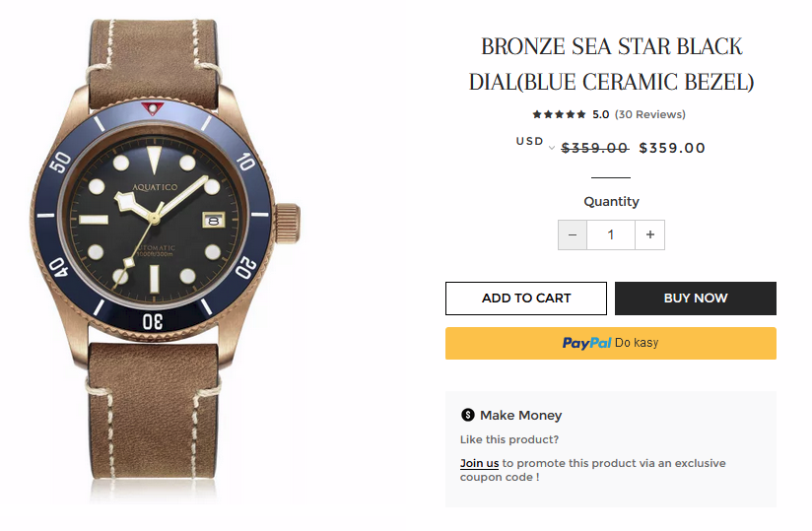Decrease quantity with the minus button
The height and width of the screenshot is (531, 812).
573,234
